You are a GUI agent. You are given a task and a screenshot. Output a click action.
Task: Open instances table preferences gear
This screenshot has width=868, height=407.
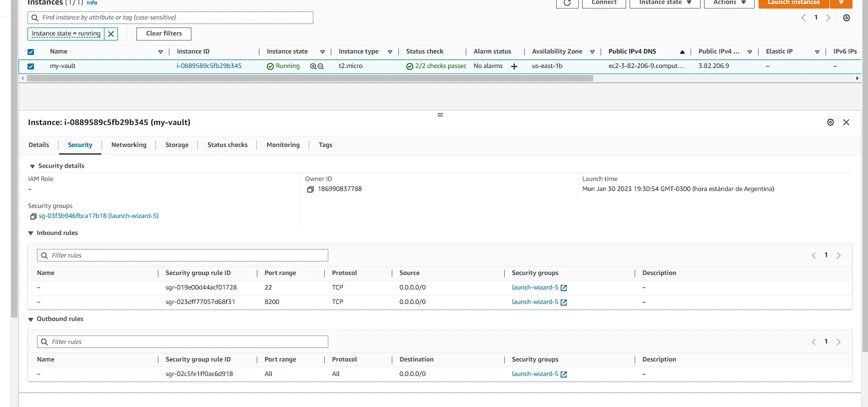[x=847, y=18]
